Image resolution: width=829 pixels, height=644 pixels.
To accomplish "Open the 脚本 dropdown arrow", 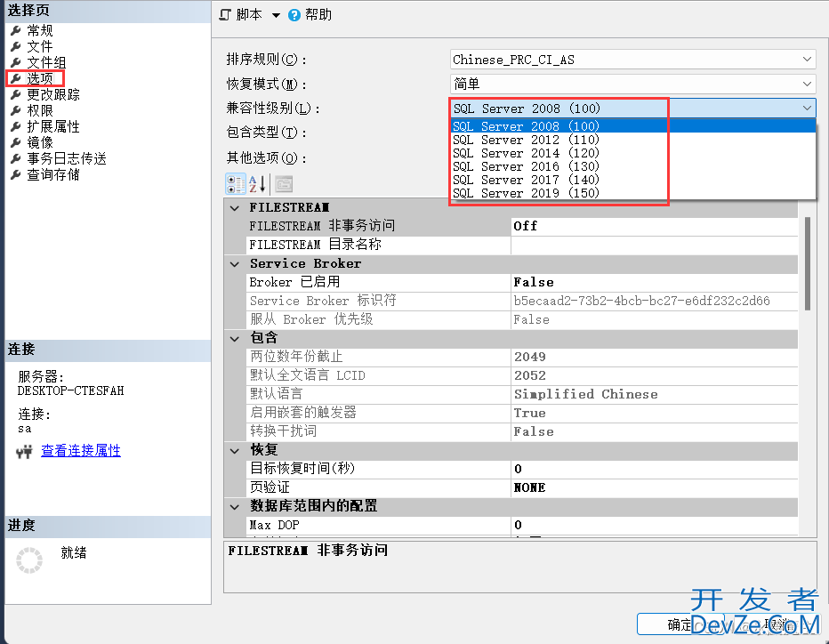I will coord(276,15).
